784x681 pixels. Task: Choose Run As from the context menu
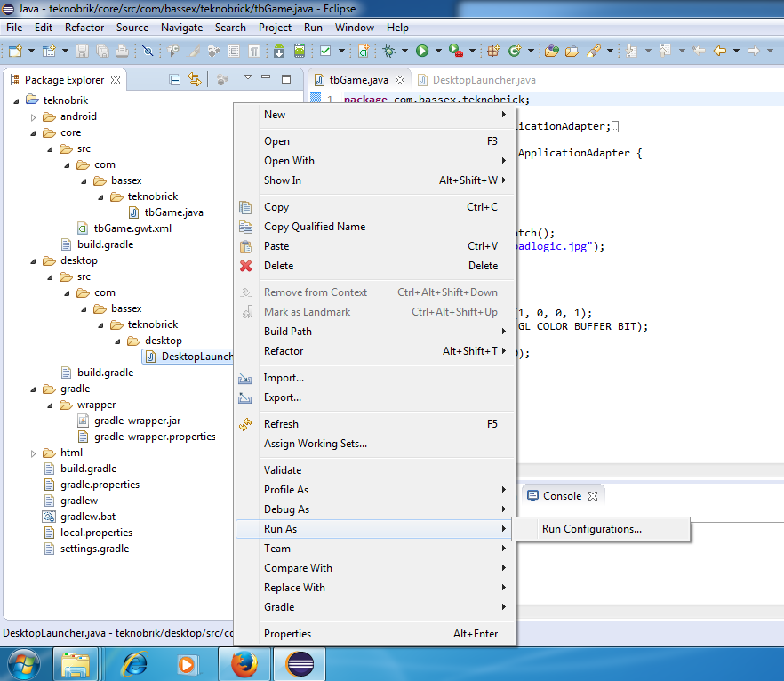tap(373, 529)
